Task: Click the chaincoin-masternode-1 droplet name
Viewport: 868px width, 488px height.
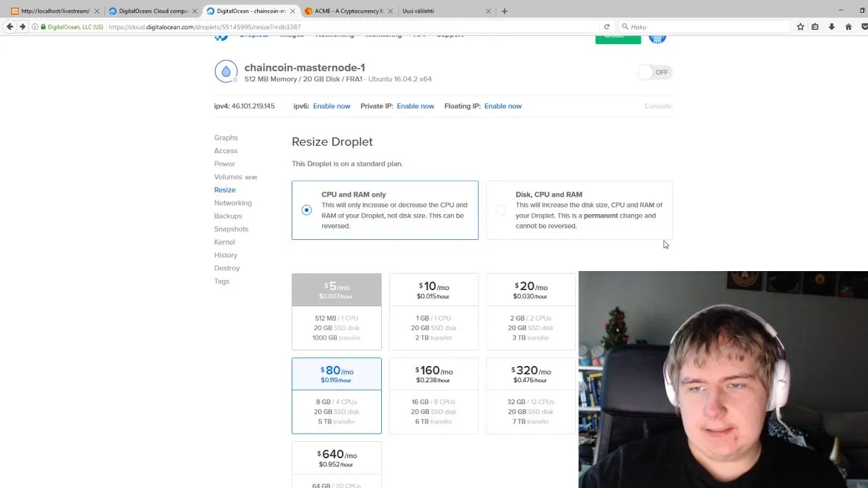Action: click(304, 67)
